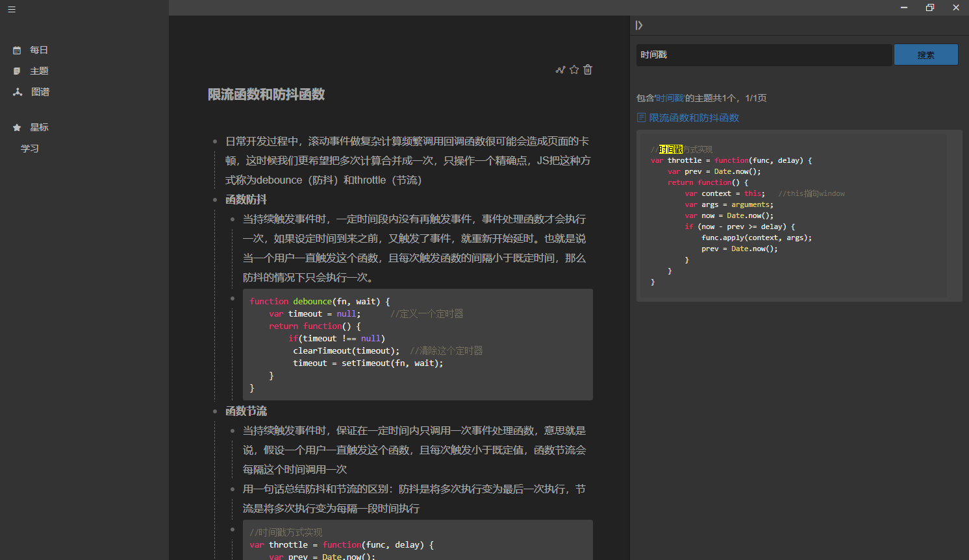Click the highlighted 时间戳 match in the preview

[671, 149]
